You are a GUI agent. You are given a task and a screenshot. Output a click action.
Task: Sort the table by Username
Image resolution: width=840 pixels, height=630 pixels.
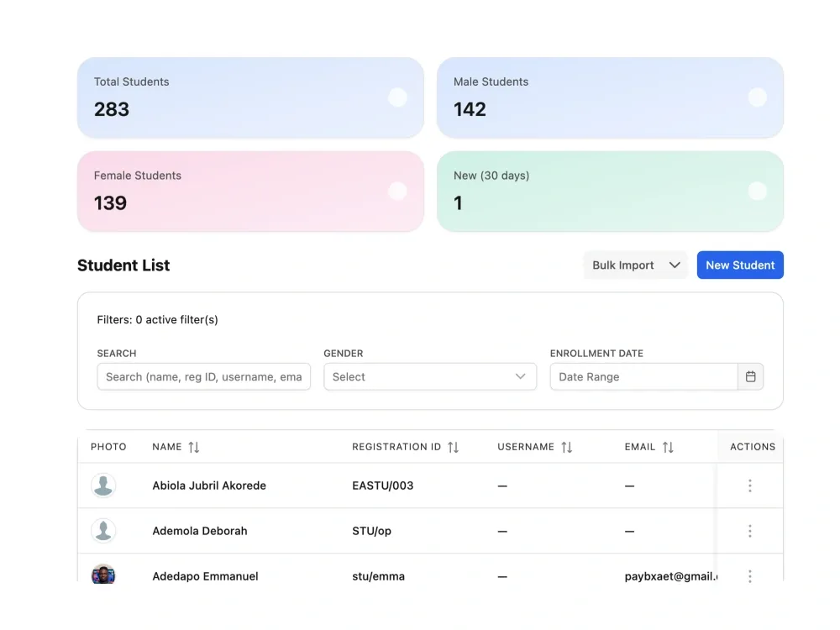coord(567,447)
